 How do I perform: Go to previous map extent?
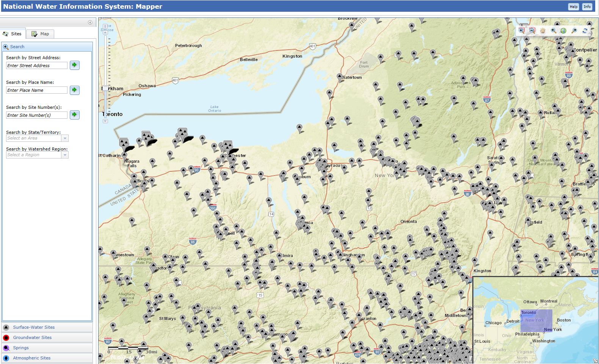click(553, 31)
